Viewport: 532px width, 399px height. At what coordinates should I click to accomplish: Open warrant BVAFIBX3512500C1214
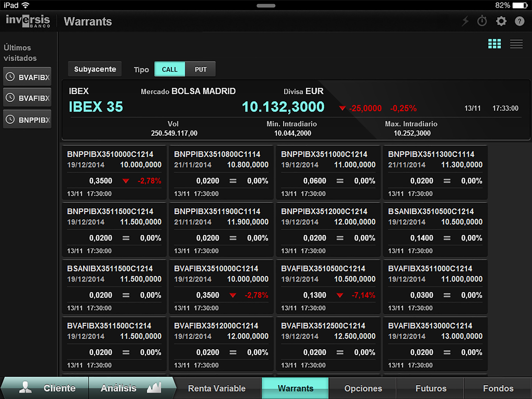coord(328,344)
